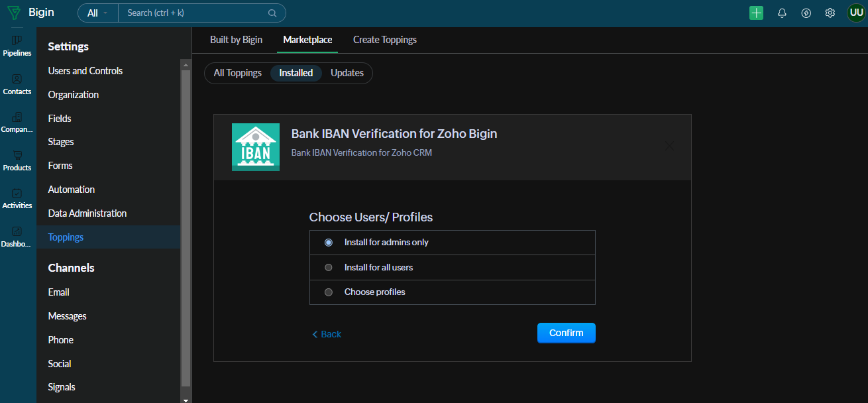The image size is (868, 403).
Task: Click the Bank IBAN Verification for Zoho CRM subtitle
Action: pos(362,153)
